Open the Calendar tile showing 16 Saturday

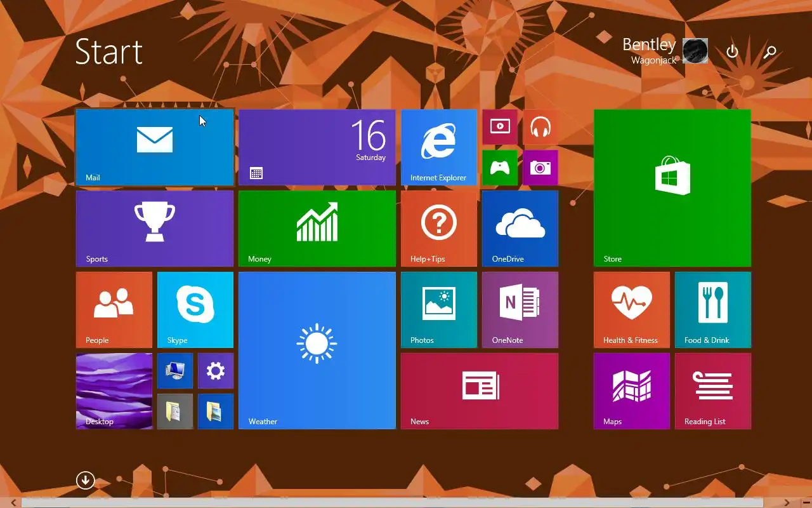click(317, 147)
